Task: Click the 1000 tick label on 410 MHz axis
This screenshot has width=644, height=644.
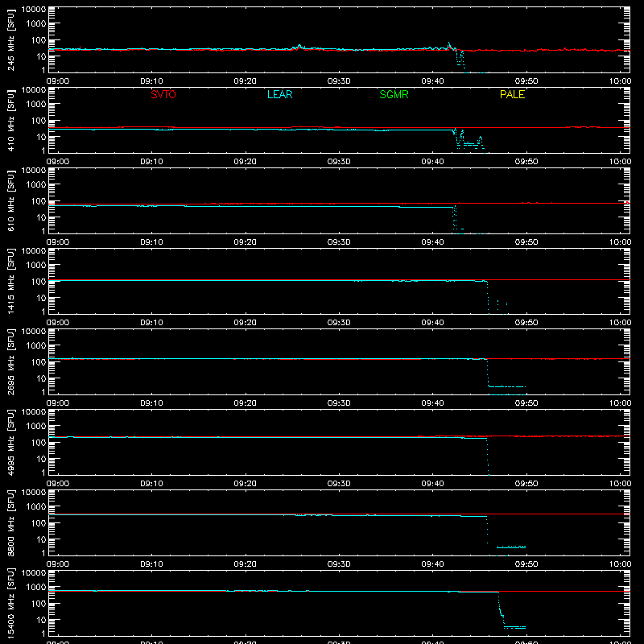Action: 36,104
